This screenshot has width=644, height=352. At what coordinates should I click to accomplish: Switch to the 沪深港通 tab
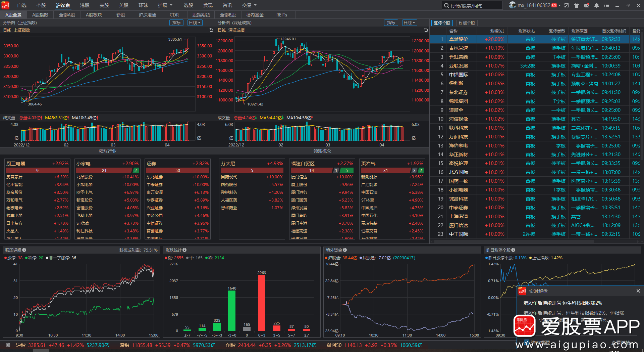(x=148, y=15)
